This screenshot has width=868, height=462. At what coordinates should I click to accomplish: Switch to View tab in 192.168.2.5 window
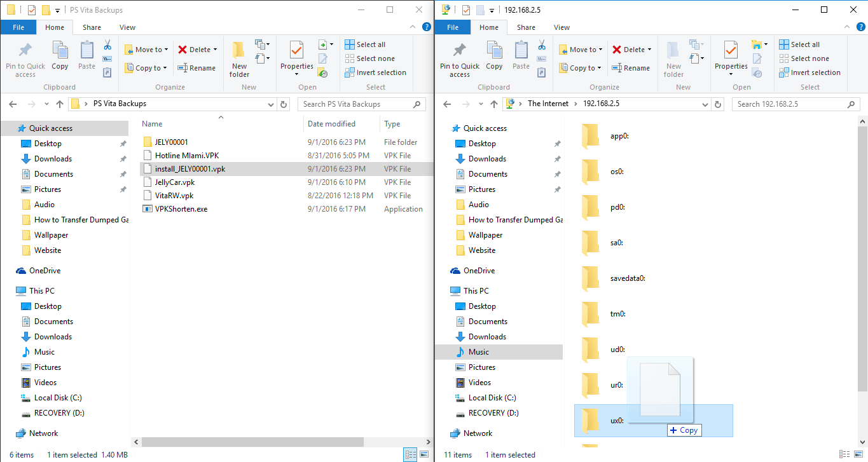click(561, 27)
